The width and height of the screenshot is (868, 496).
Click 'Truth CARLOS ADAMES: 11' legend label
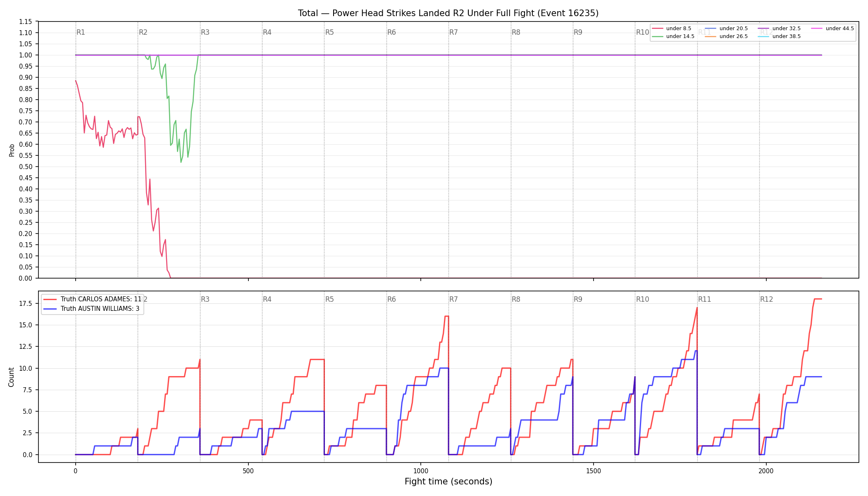(x=101, y=299)
